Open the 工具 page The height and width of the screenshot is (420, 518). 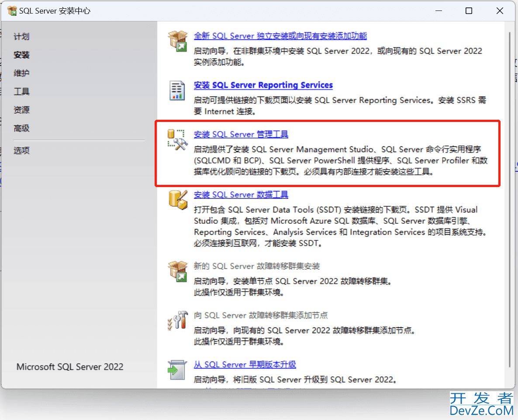[21, 91]
